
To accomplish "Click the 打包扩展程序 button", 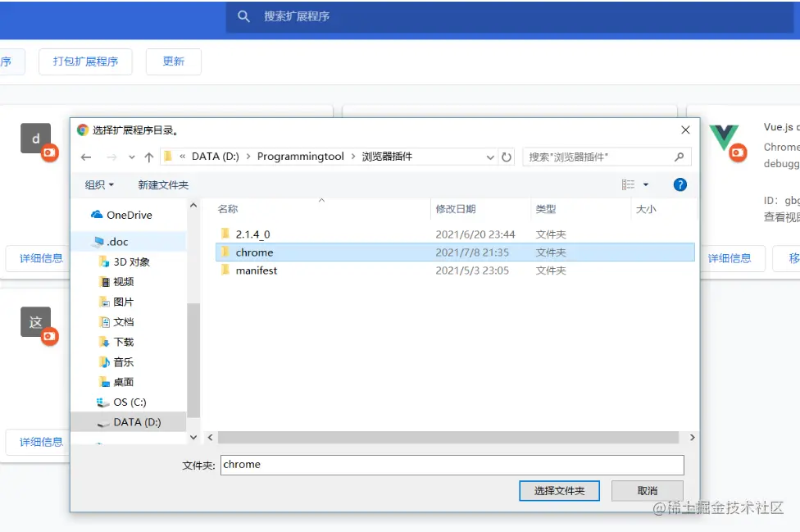I will tap(85, 61).
